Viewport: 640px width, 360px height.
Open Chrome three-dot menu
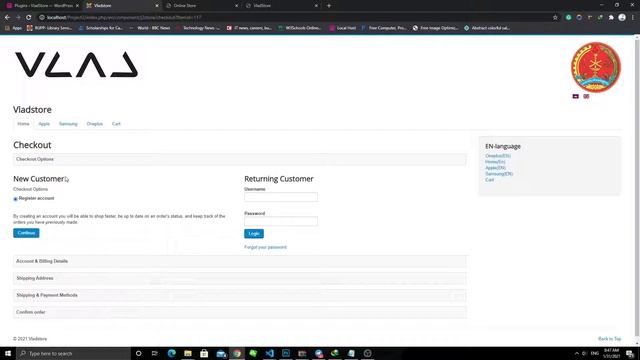click(633, 18)
